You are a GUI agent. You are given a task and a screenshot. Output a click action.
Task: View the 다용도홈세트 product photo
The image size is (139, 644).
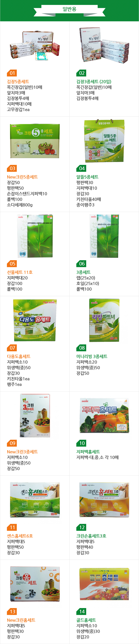[x=35, y=320]
